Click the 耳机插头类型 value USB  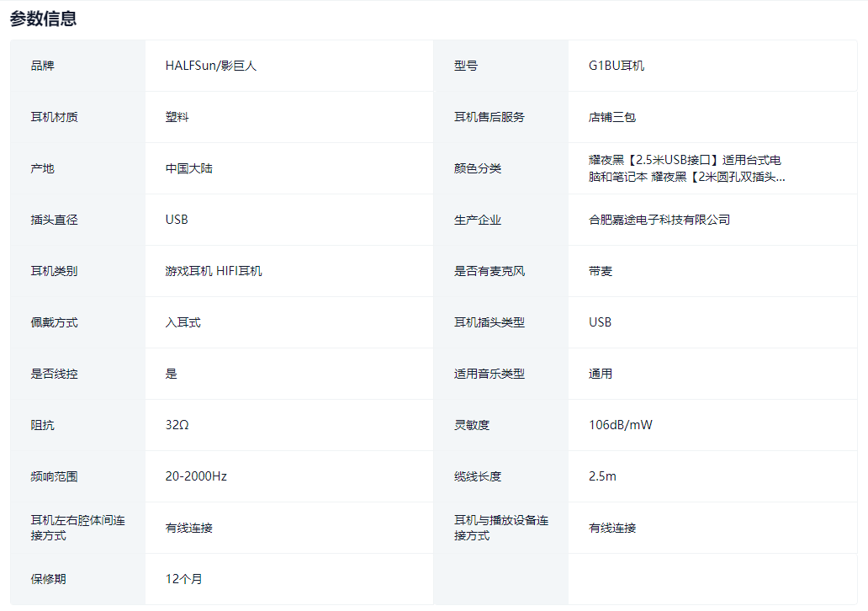[x=600, y=322]
